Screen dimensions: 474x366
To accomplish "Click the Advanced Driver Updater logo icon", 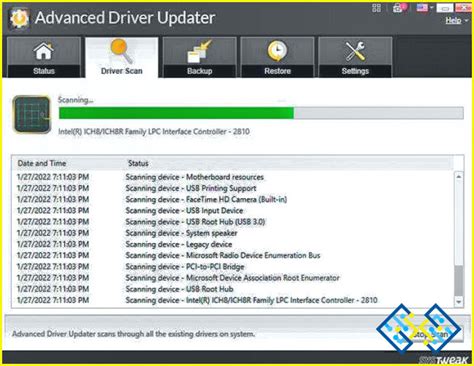I will coord(19,18).
